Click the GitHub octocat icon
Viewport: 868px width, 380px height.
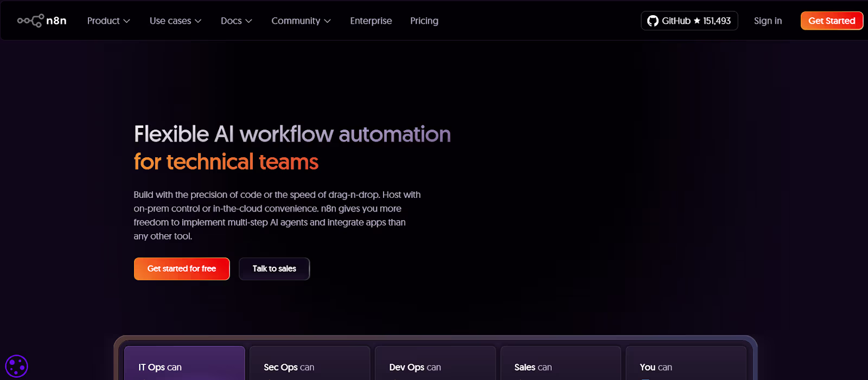(653, 21)
